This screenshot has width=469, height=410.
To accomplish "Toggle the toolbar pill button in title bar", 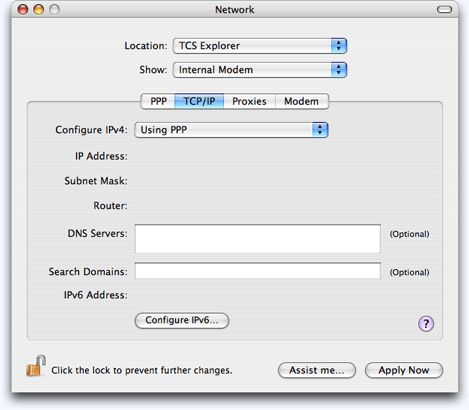I will click(444, 10).
